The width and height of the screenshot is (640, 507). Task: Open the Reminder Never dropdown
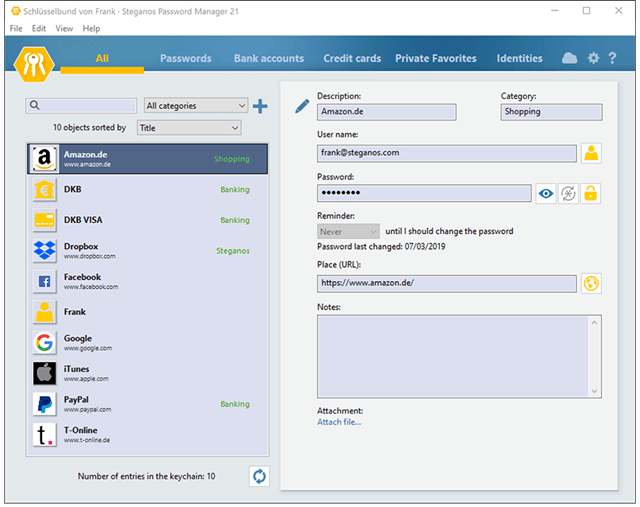pyautogui.click(x=348, y=231)
